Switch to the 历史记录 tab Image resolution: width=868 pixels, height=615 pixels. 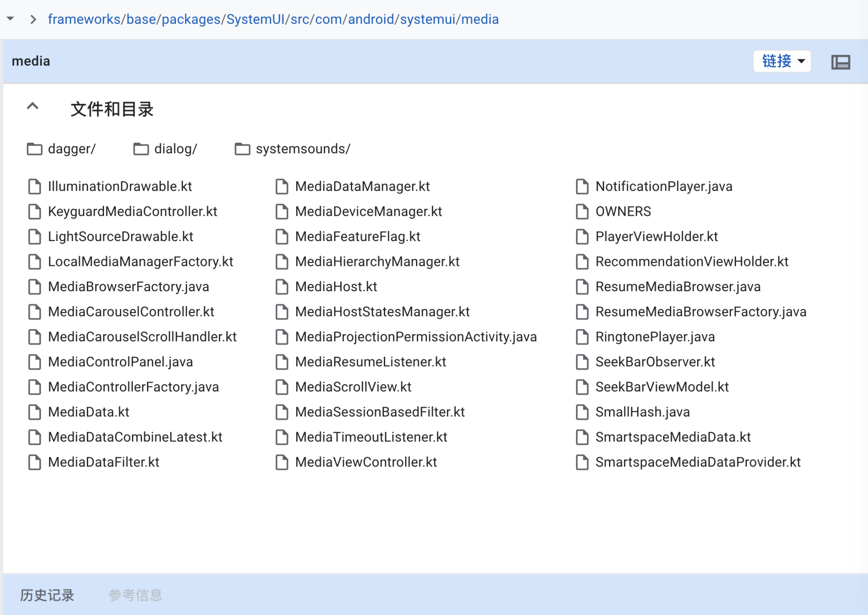coord(47,595)
